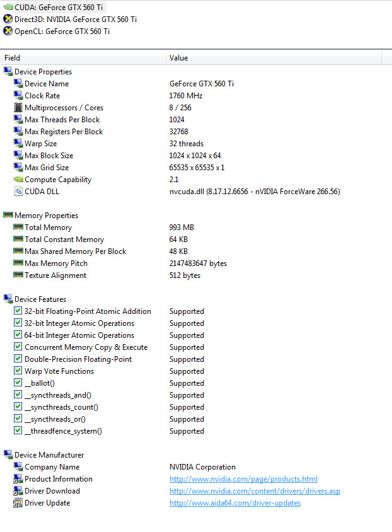The width and height of the screenshot is (392, 532).
Task: Select the nvcuda.dll ForceWare 266.56 value
Action: (x=255, y=192)
